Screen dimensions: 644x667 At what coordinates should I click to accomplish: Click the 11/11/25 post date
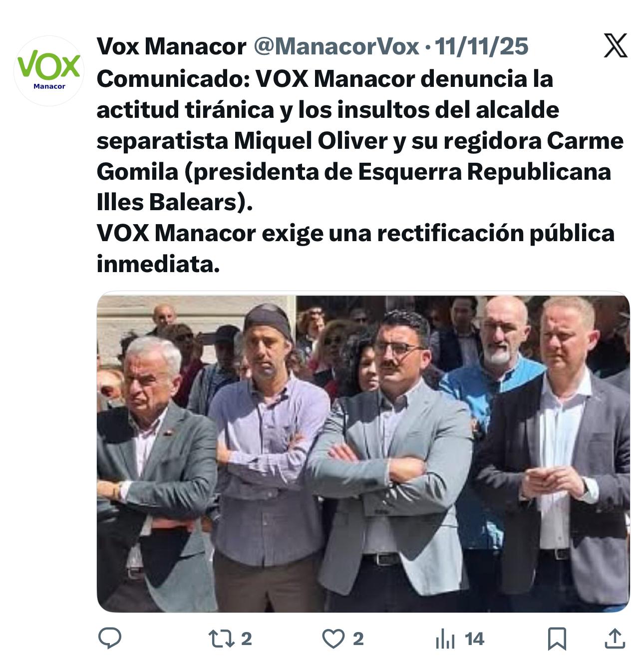(x=481, y=46)
